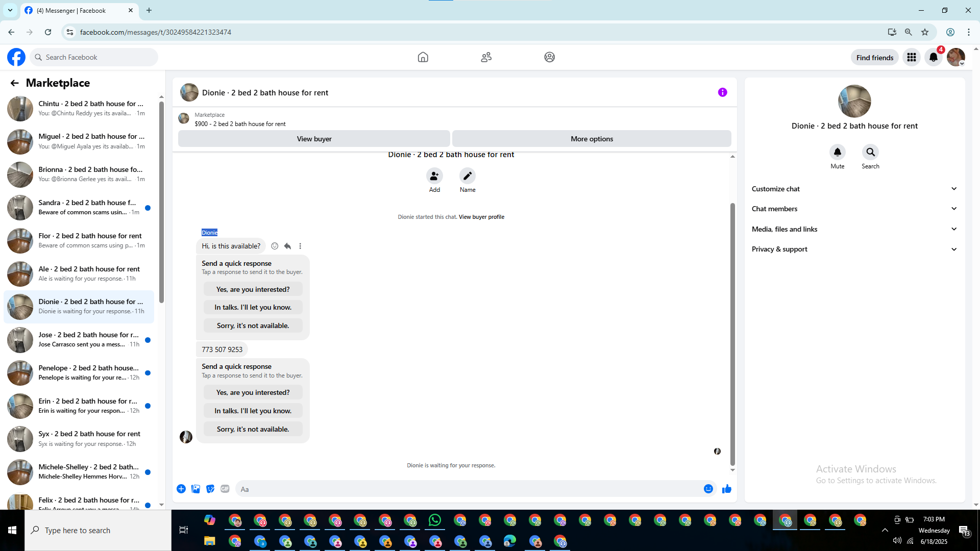Open Michele-Shelley's house for rent chat
Viewport: 980px width, 551px height.
tap(79, 472)
